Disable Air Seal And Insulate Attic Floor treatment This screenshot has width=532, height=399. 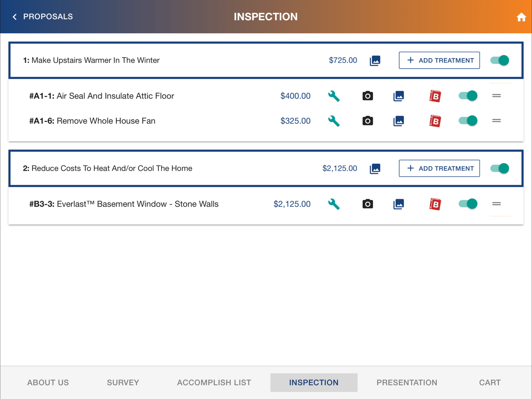click(468, 96)
